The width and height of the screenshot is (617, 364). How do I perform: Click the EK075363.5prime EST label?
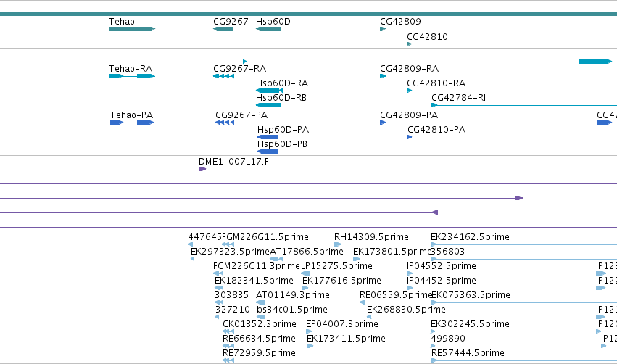[471, 296]
